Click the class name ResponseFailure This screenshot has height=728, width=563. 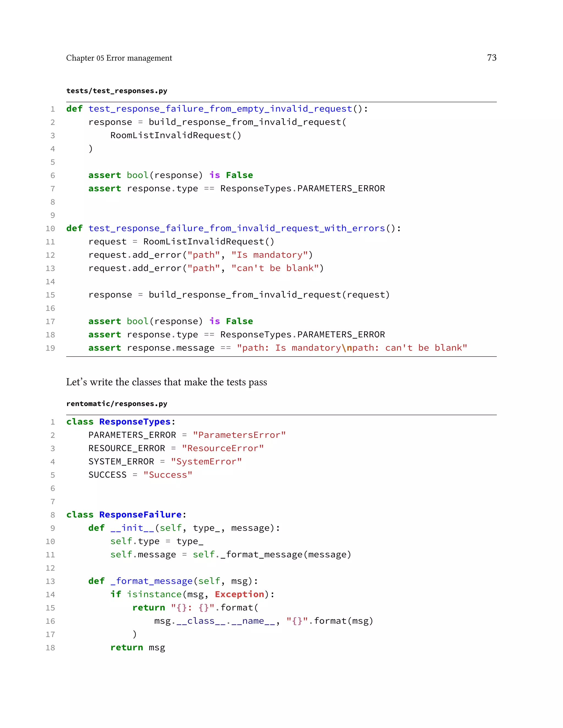coord(140,515)
